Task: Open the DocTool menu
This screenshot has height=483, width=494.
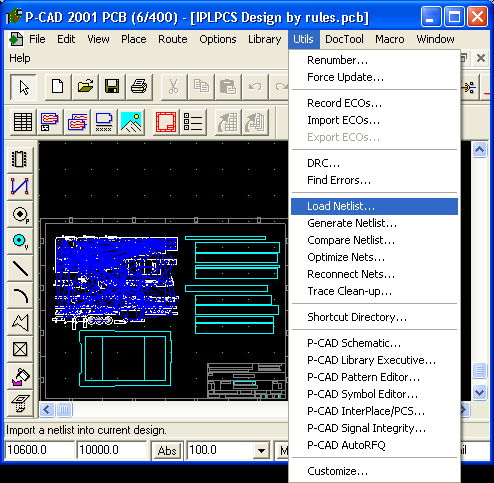Action: 344,39
